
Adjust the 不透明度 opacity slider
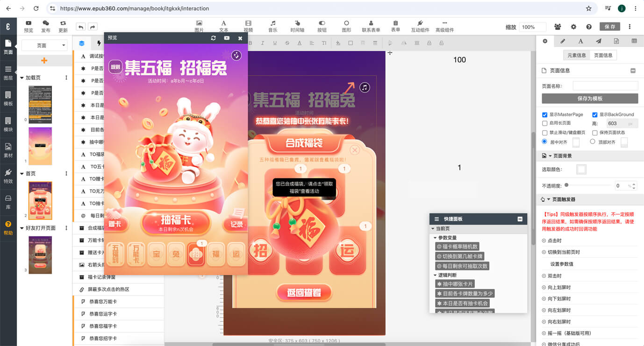(566, 185)
